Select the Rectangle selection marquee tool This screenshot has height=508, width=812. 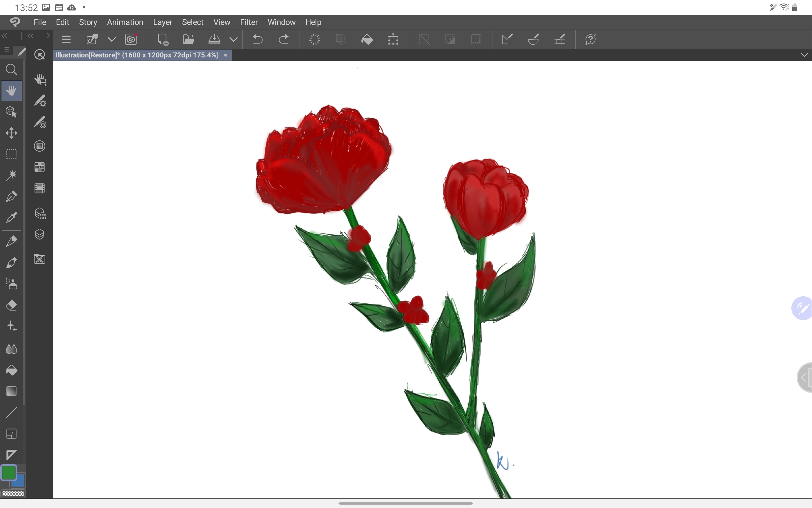tap(11, 154)
